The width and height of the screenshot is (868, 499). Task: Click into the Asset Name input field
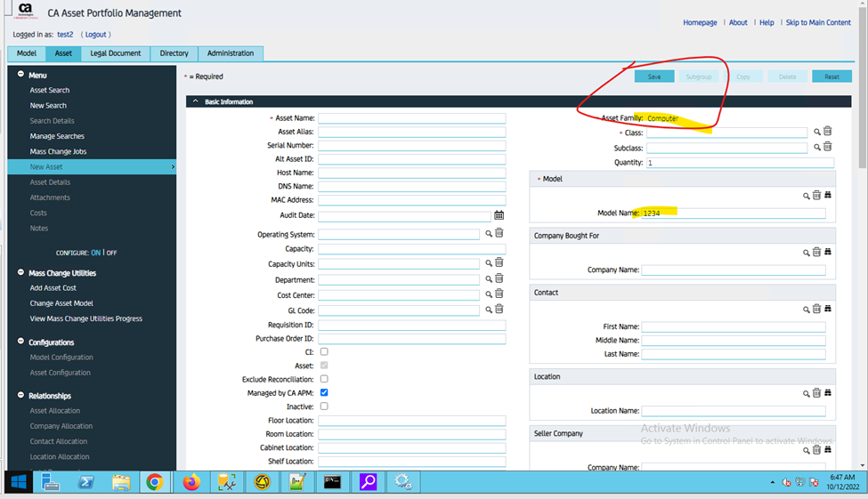coord(411,117)
